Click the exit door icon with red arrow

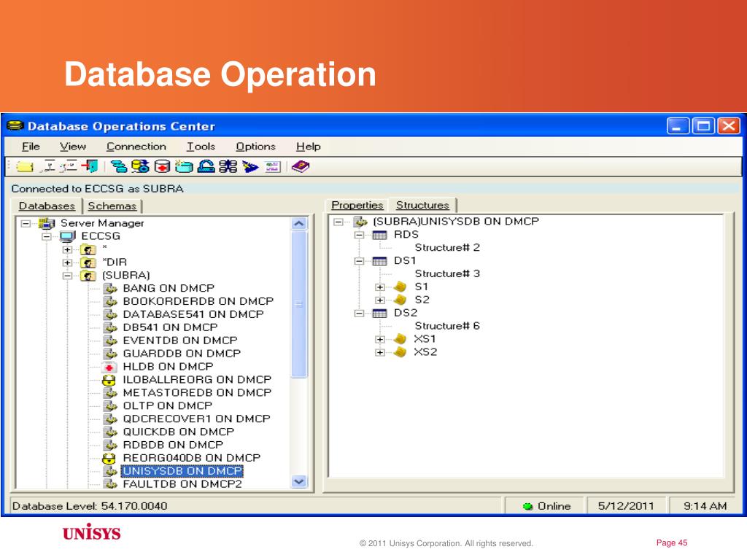pyautogui.click(x=90, y=166)
